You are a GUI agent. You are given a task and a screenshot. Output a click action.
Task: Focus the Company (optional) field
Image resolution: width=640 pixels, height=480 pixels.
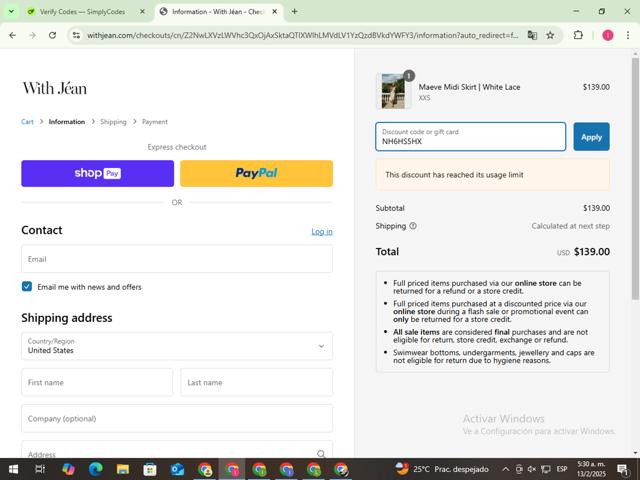pyautogui.click(x=177, y=418)
